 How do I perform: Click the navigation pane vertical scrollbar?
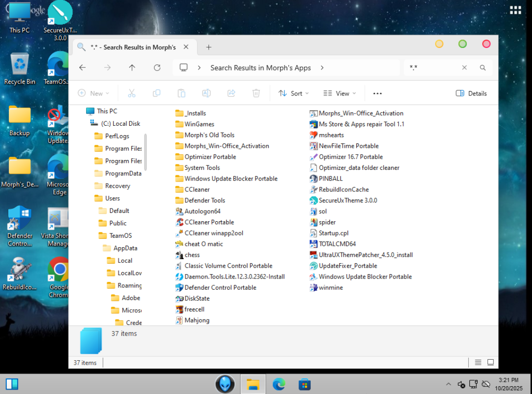coord(145,152)
